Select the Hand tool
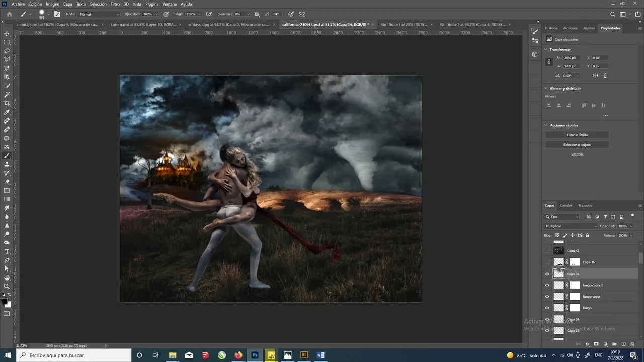The image size is (644, 362). click(x=7, y=277)
